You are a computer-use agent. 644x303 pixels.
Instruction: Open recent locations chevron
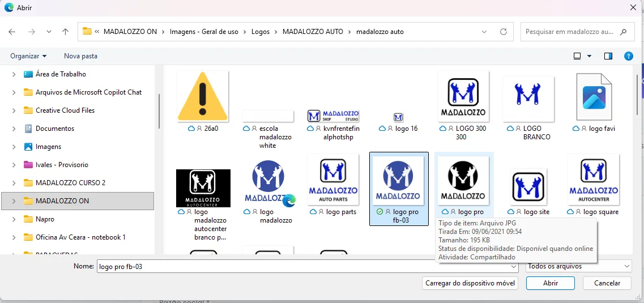(49, 32)
